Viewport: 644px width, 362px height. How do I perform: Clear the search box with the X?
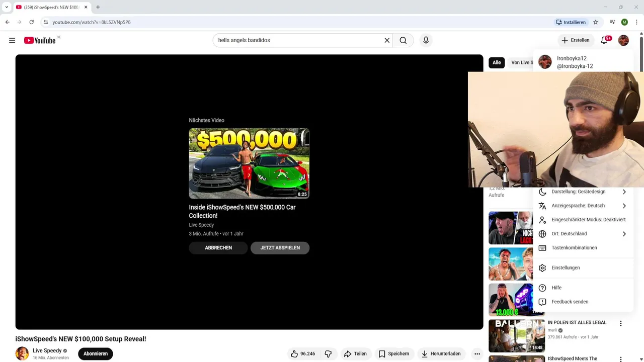387,40
